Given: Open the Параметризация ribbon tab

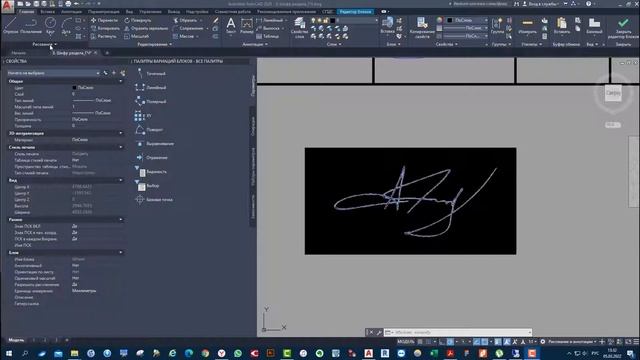Looking at the screenshot, I should (x=104, y=12).
